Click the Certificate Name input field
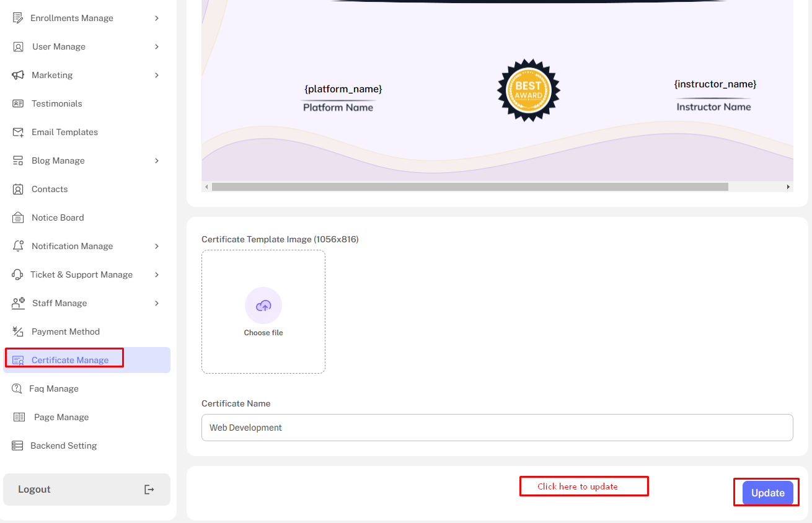The height and width of the screenshot is (523, 812). pos(496,428)
